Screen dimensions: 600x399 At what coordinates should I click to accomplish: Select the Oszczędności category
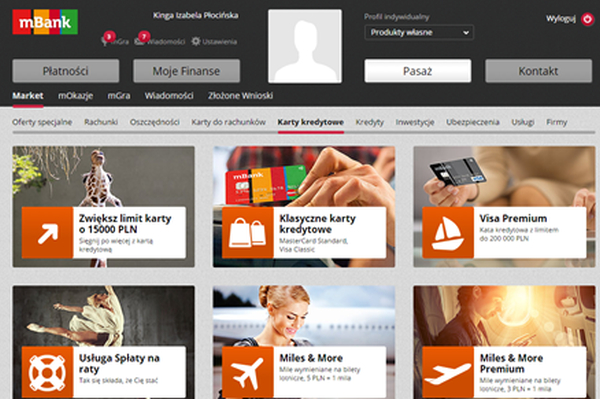(155, 122)
